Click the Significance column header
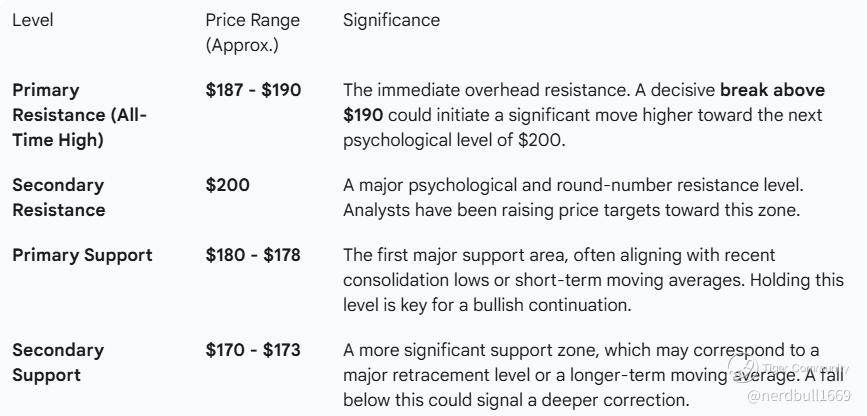Screen dimensions: 867x416 [x=391, y=20]
